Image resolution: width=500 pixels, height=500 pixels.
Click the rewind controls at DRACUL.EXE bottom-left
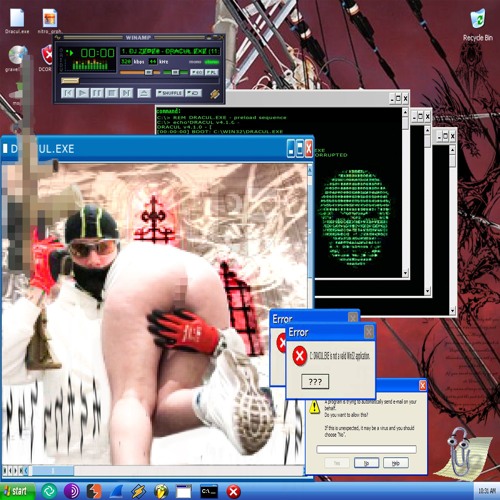click(14, 471)
